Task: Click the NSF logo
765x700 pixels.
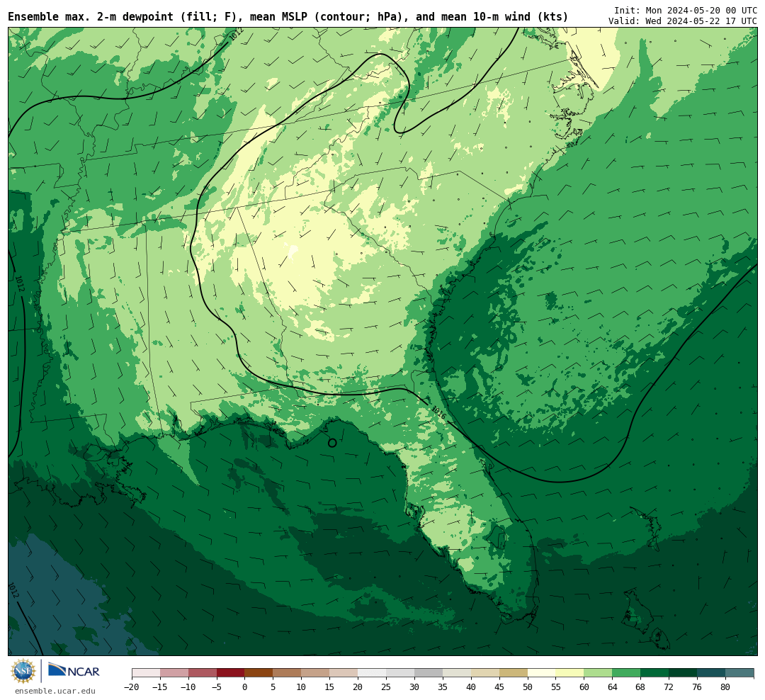Action: [x=23, y=671]
